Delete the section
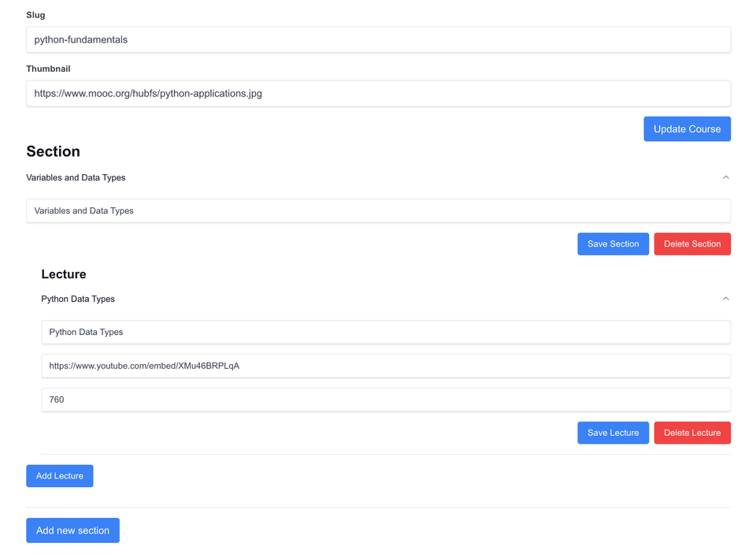756x558 pixels. [x=692, y=244]
